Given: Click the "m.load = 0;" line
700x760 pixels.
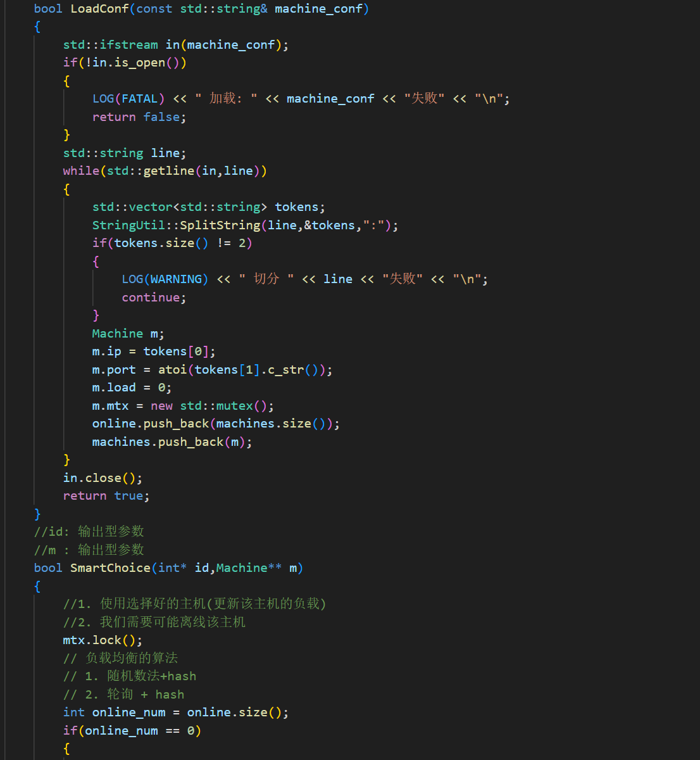Looking at the screenshot, I should click(x=132, y=388).
